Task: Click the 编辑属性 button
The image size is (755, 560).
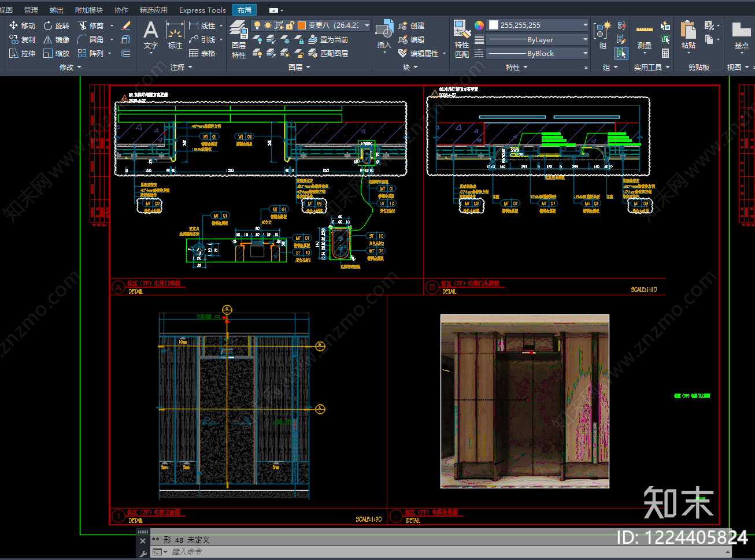Action: pos(422,53)
